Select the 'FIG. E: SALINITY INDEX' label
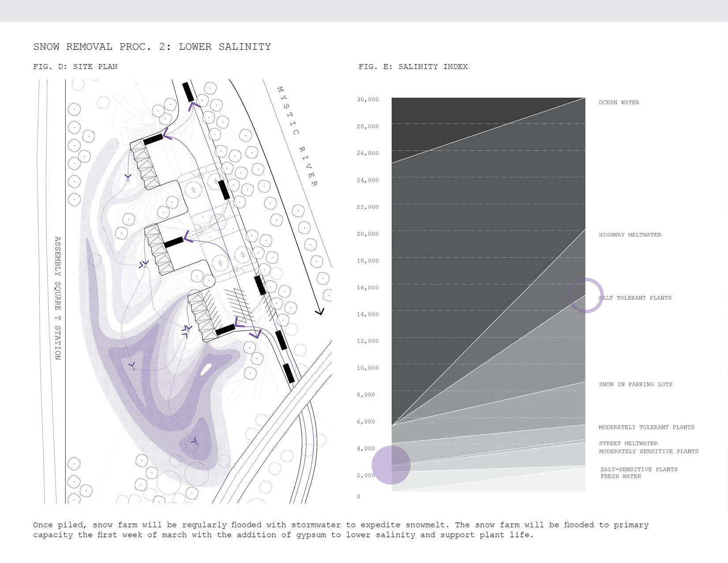Viewport: 728px width, 563px height. pos(413,67)
